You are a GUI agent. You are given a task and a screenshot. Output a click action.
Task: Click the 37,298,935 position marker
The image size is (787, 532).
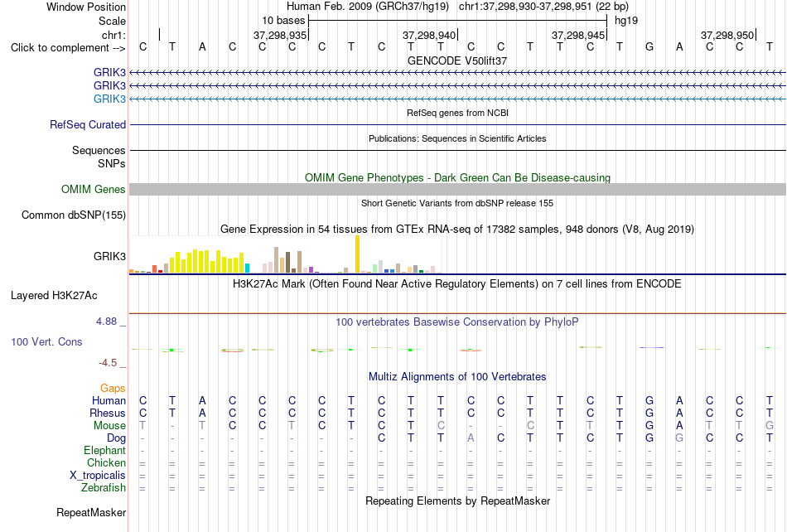coord(280,35)
